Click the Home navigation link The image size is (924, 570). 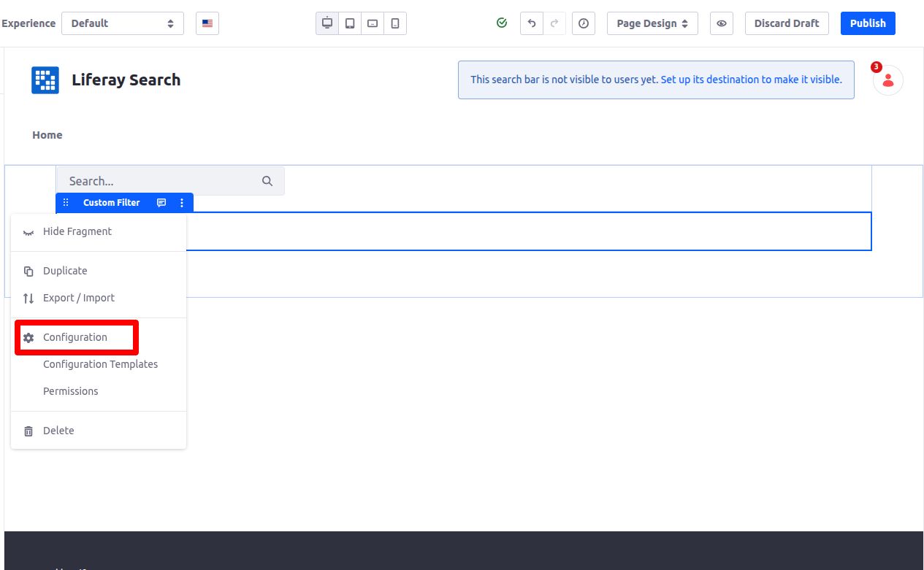[x=47, y=135]
